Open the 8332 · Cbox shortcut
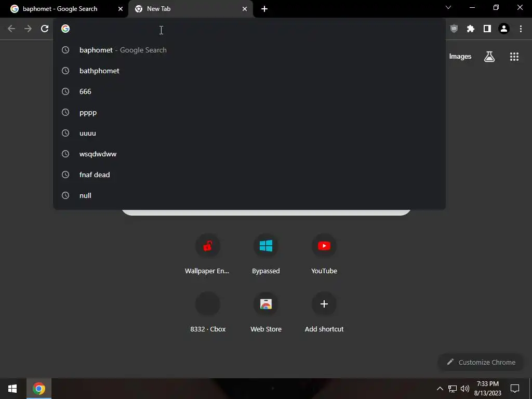The height and width of the screenshot is (399, 532). click(208, 312)
